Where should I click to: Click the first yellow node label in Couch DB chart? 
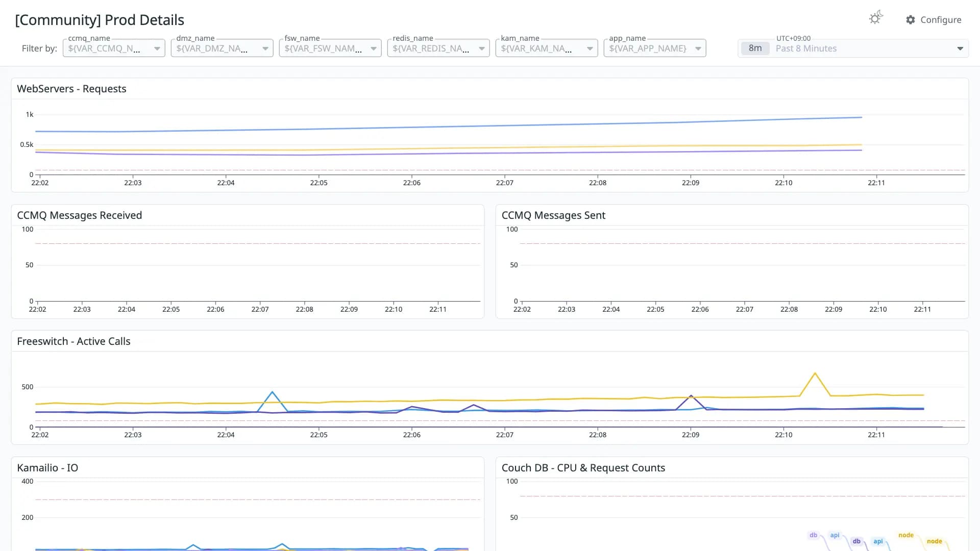(906, 535)
